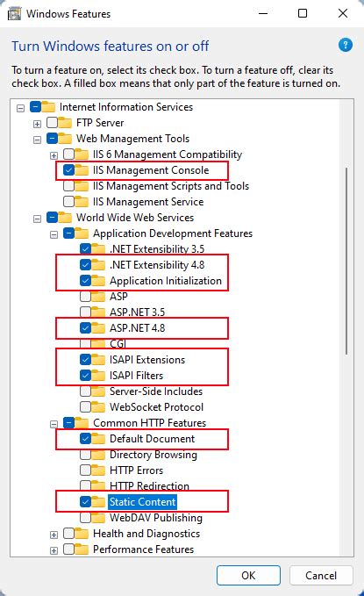Image resolution: width=364 pixels, height=596 pixels.
Task: Click the blue help question mark icon
Action: click(x=345, y=46)
